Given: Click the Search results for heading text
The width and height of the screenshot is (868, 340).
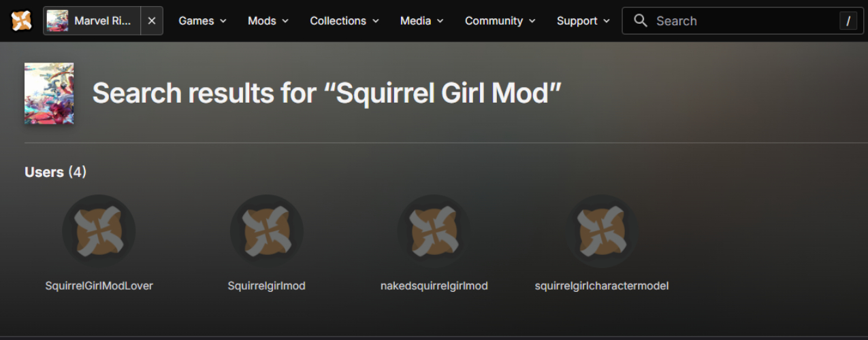Looking at the screenshot, I should 327,92.
